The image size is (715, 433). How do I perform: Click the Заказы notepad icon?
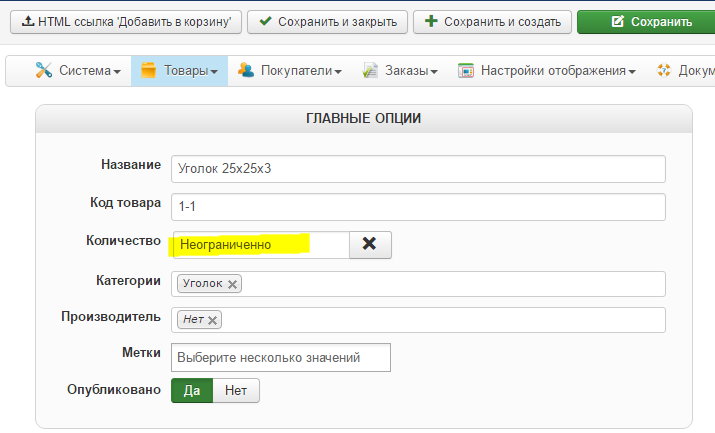tap(370, 71)
